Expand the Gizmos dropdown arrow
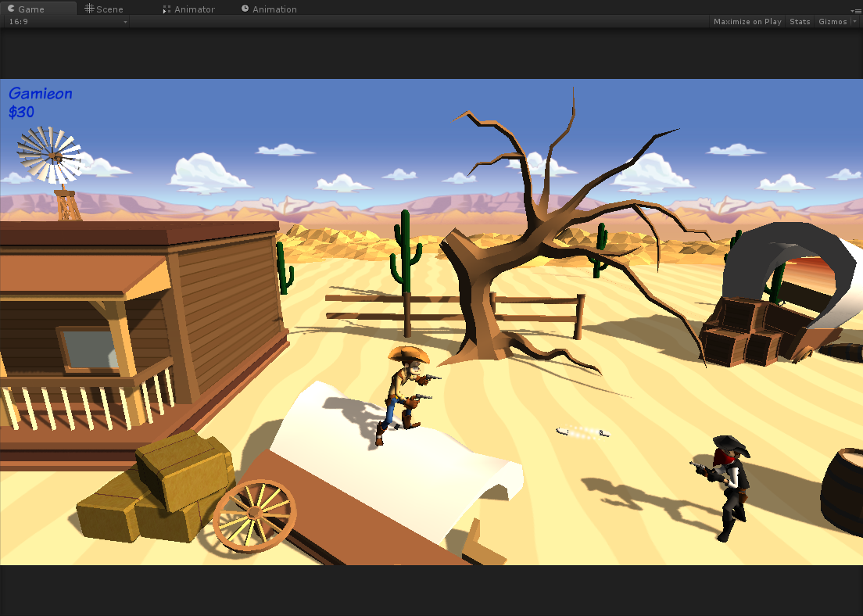863x616 pixels. coord(854,22)
